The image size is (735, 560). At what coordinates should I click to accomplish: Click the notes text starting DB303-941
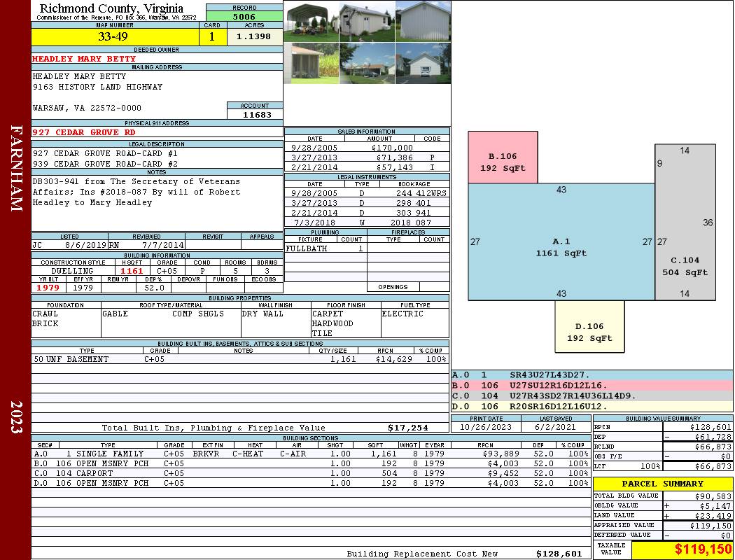pos(136,192)
